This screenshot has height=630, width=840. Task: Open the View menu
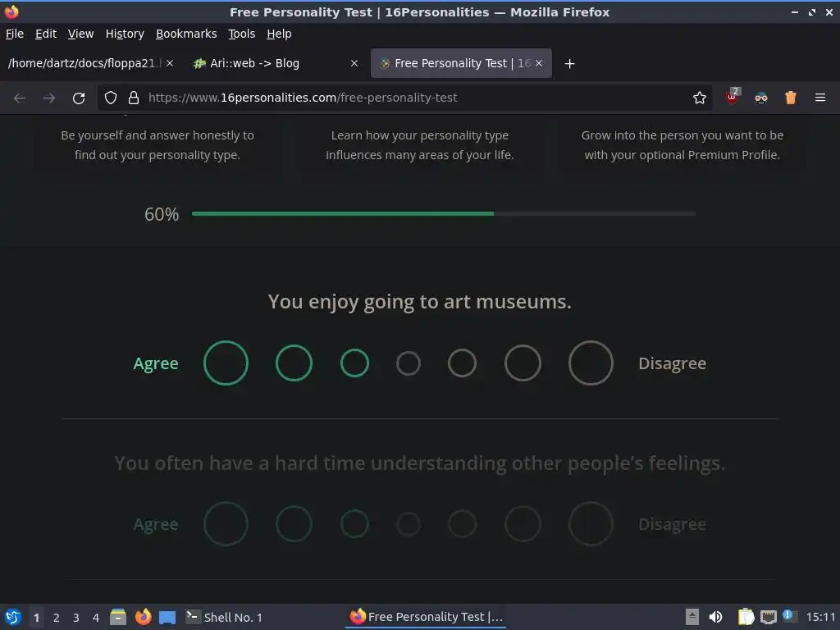click(80, 34)
